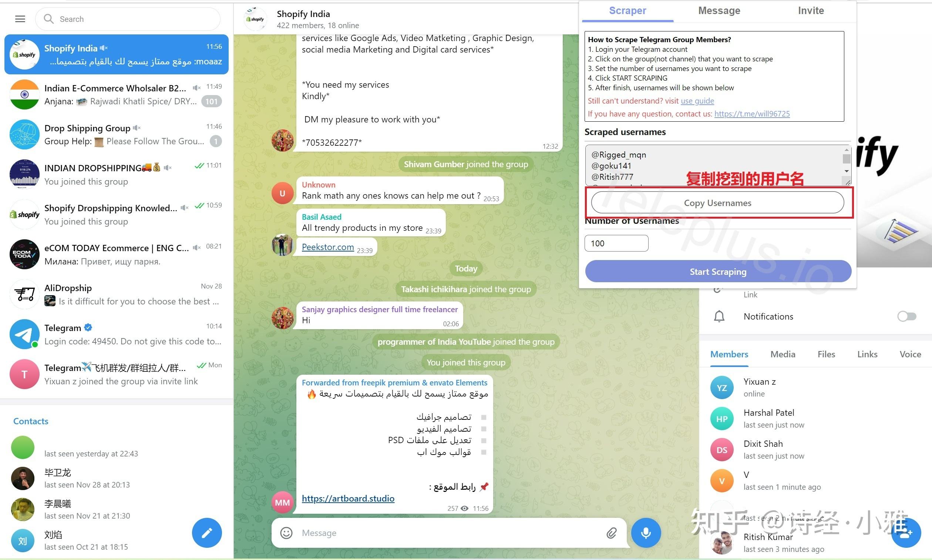This screenshot has height=560, width=932.
Task: Click the AliDropship group icon
Action: (x=23, y=294)
